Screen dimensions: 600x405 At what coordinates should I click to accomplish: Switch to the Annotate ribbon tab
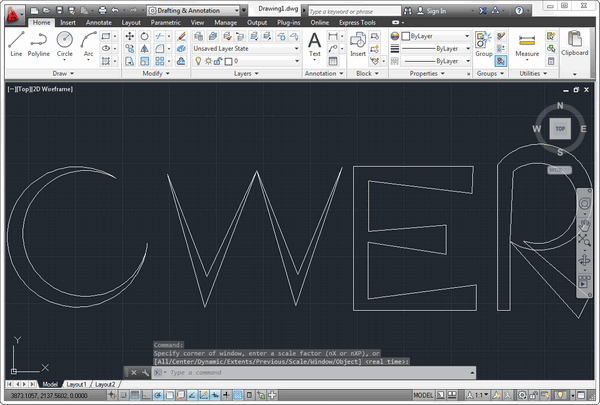tap(98, 20)
